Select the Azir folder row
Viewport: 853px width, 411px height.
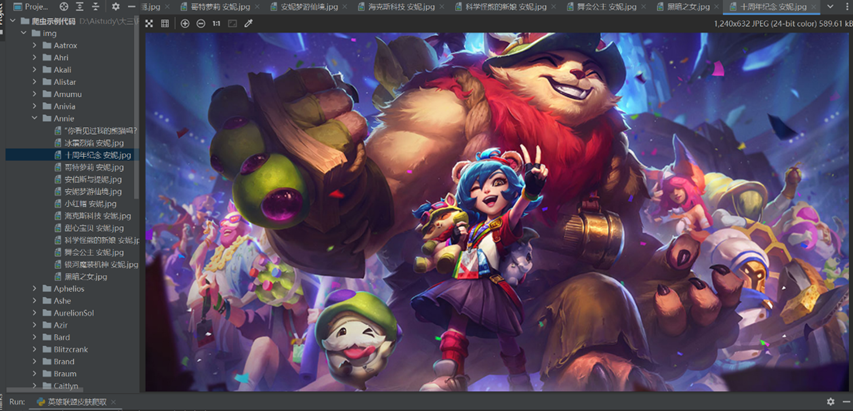(x=70, y=325)
